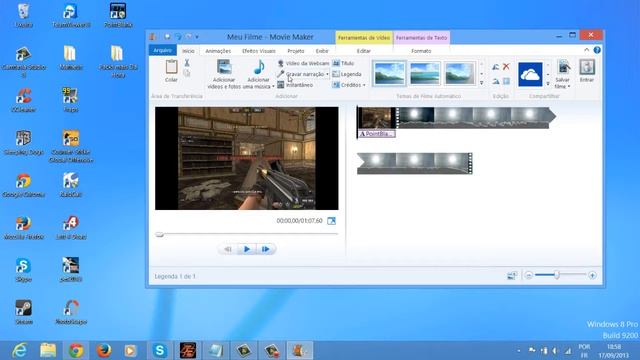Select the third AutoMovie theme thumbnail
Viewport: 640px width, 360px height.
[460, 73]
